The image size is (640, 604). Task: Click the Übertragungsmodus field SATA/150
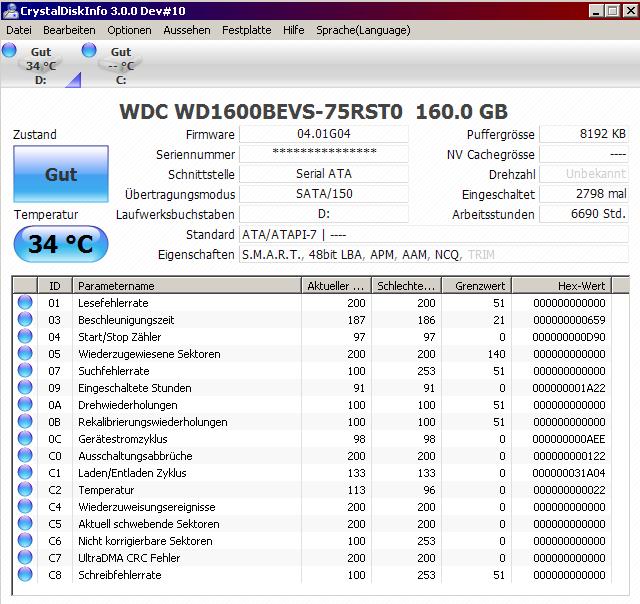[x=324, y=194]
